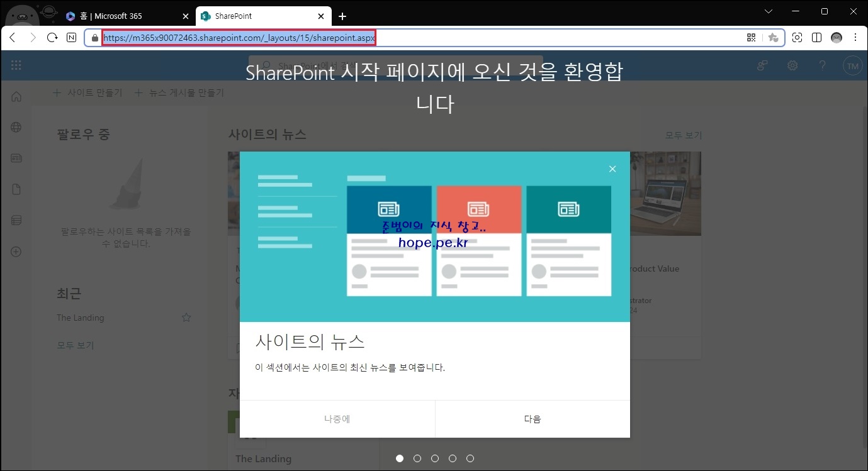Select the first tour page dot
Viewport: 868px width, 471px height.
(400, 458)
